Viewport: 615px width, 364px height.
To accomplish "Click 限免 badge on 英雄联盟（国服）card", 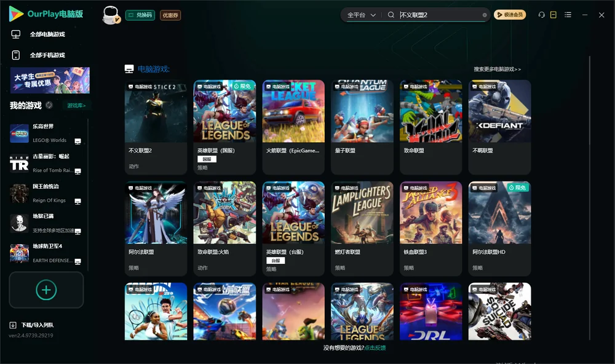I will tap(242, 86).
